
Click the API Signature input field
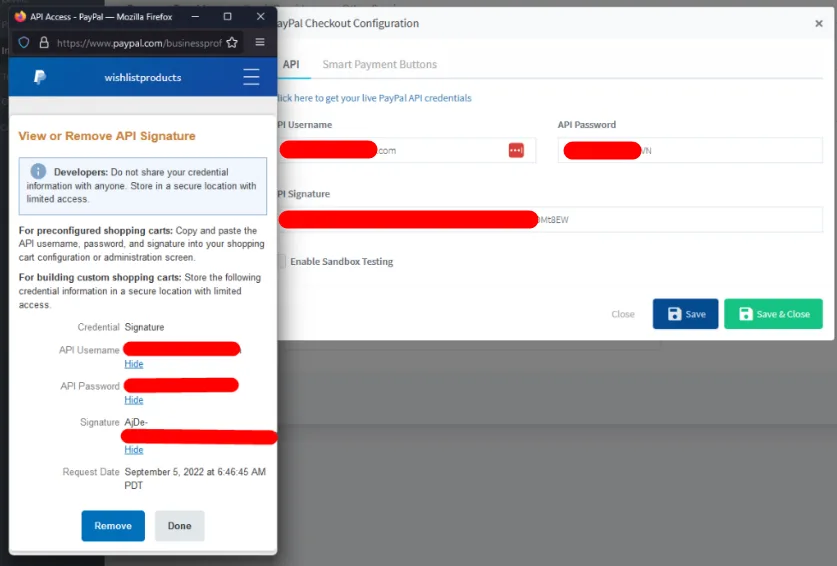tap(550, 219)
